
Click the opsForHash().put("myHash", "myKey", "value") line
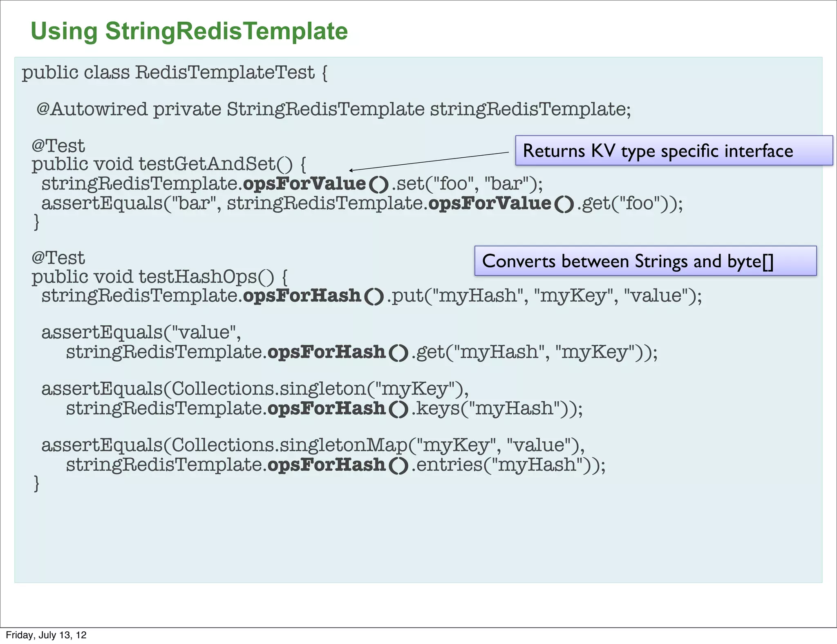coord(372,296)
